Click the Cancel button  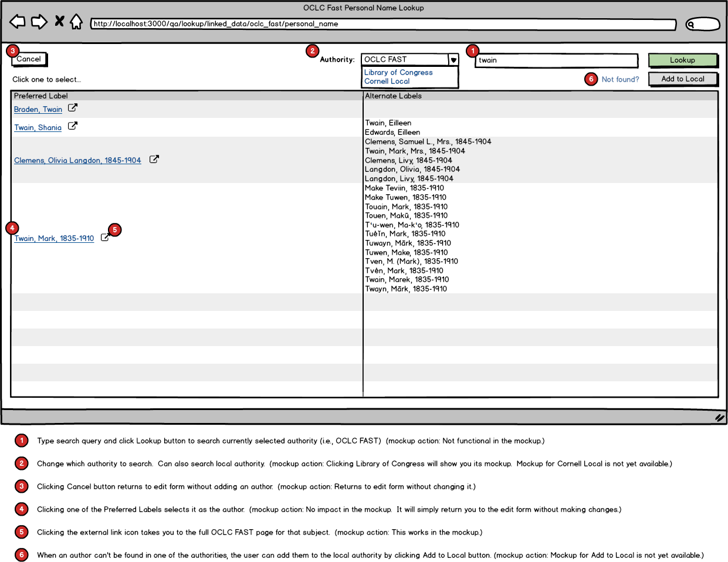click(x=29, y=59)
